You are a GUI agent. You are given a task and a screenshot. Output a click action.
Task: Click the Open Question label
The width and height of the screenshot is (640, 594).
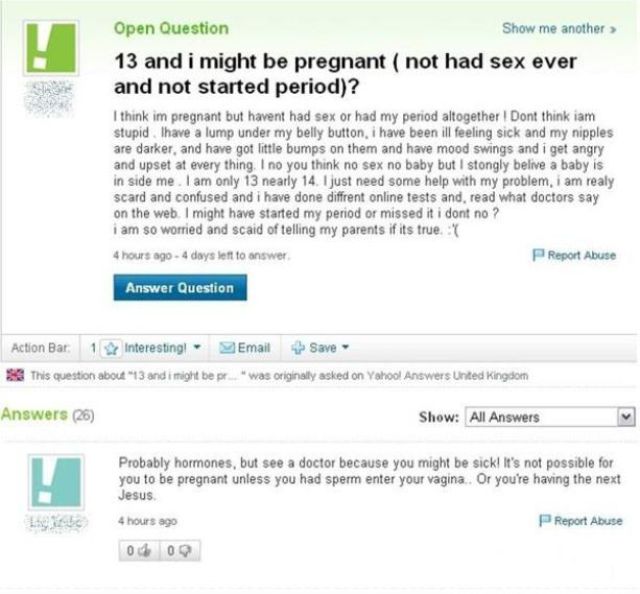click(x=170, y=28)
